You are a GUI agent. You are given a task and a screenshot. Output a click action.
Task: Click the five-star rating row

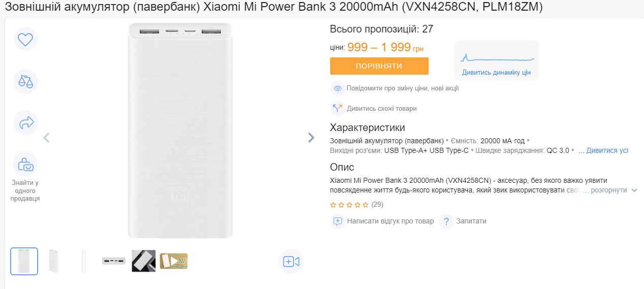pos(349,205)
